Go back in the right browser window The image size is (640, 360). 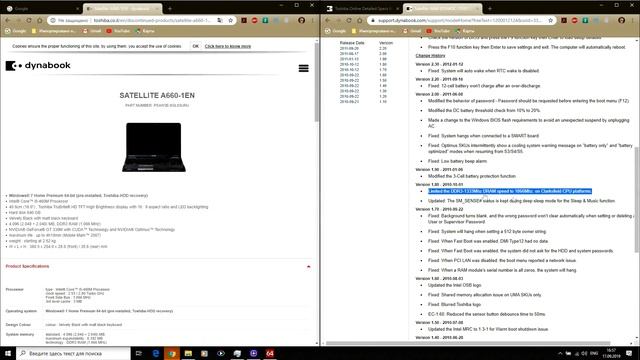pyautogui.click(x=328, y=20)
